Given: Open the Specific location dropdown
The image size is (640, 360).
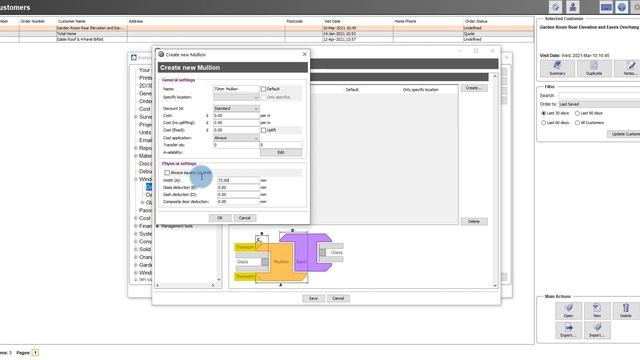Looking at the screenshot, I should coord(236,97).
